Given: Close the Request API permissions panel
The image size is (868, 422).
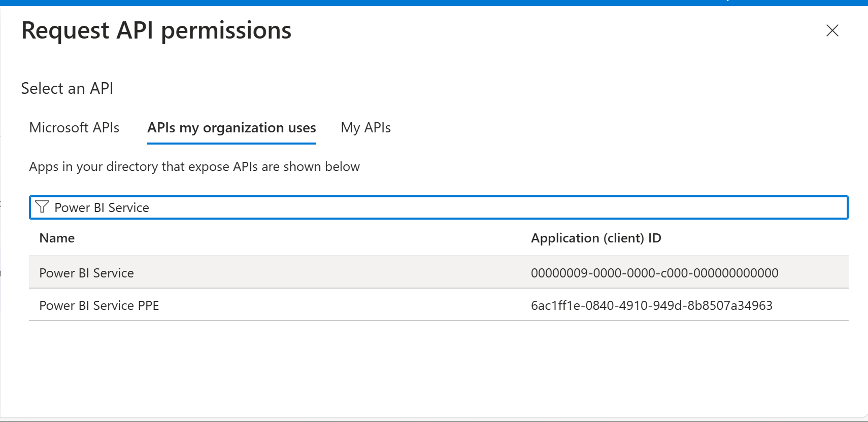Looking at the screenshot, I should (x=832, y=30).
